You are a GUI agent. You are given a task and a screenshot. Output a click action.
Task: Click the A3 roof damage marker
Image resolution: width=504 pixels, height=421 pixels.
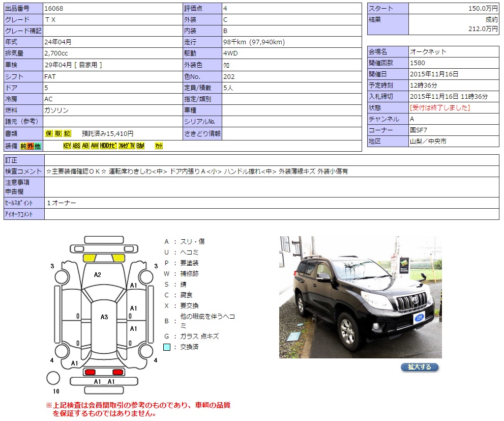coord(104,317)
